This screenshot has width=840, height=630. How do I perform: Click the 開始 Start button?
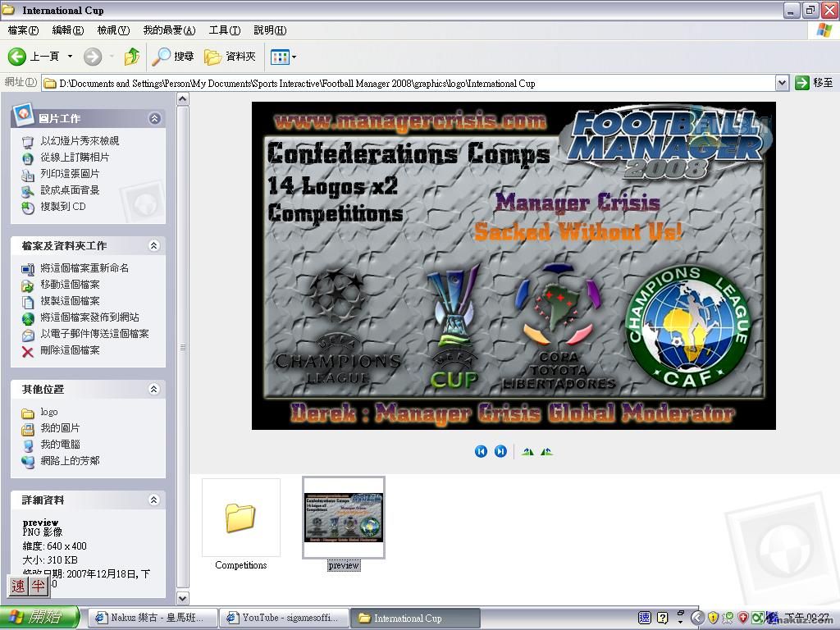tap(40, 618)
